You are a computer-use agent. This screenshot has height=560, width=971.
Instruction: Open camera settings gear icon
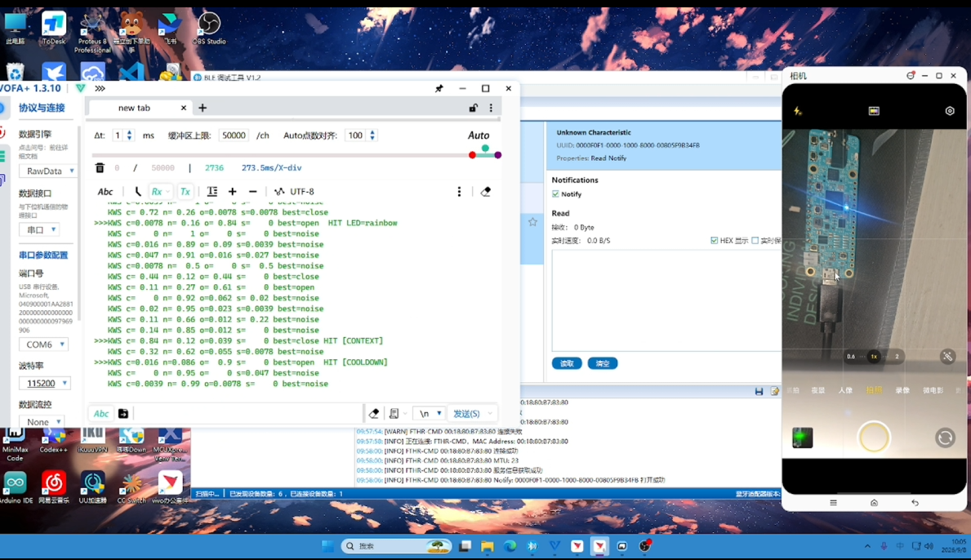tap(950, 111)
